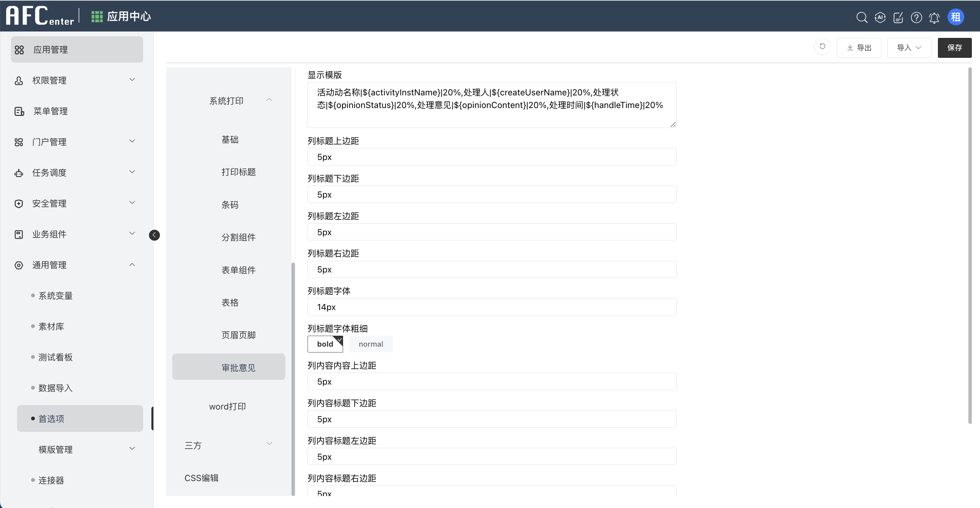Click the 保存 button
Viewport: 980px width, 508px height.
pos(954,47)
